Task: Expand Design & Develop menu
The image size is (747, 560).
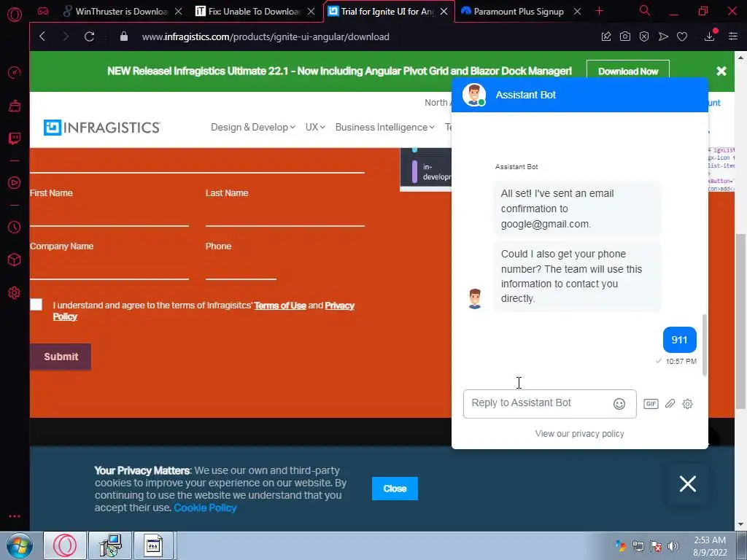Action: click(253, 127)
